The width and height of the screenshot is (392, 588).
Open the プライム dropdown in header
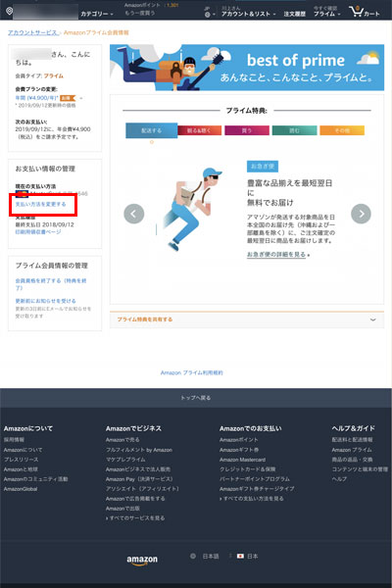point(326,14)
